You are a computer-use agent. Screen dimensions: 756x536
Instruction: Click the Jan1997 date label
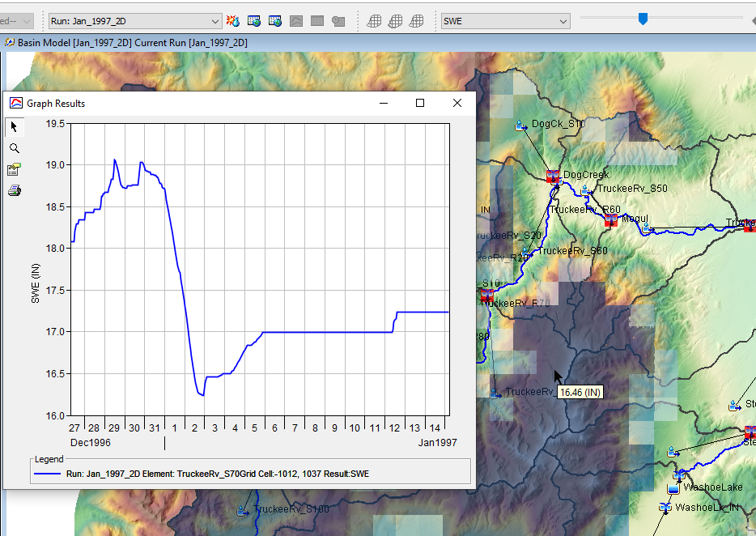click(x=437, y=442)
